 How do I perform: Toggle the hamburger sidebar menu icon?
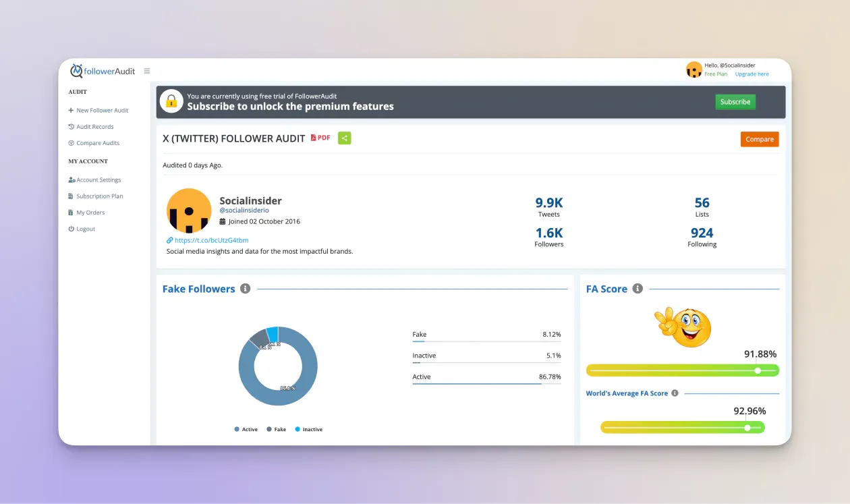tap(147, 71)
